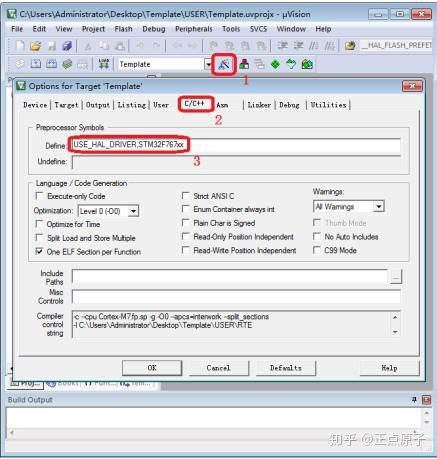
Task: Click the Cut scissors icon
Action: (88, 46)
